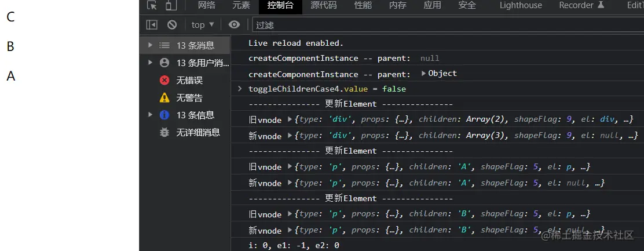Expand 旧vnode p object with children 'A'
The width and height of the screenshot is (644, 251).
tap(290, 167)
